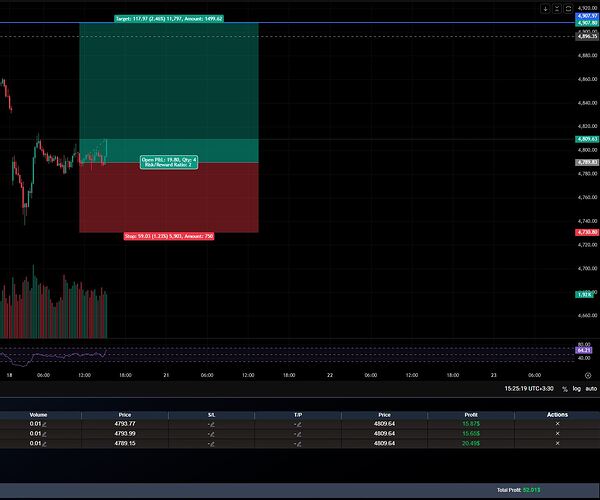Click the 4,896.35 crosshair price label

point(587,37)
